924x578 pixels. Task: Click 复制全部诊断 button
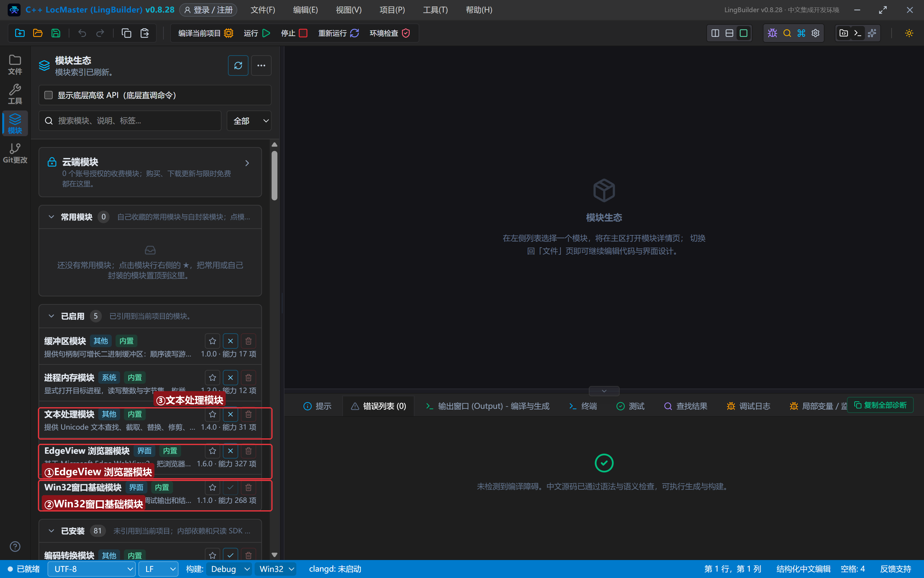(x=880, y=405)
